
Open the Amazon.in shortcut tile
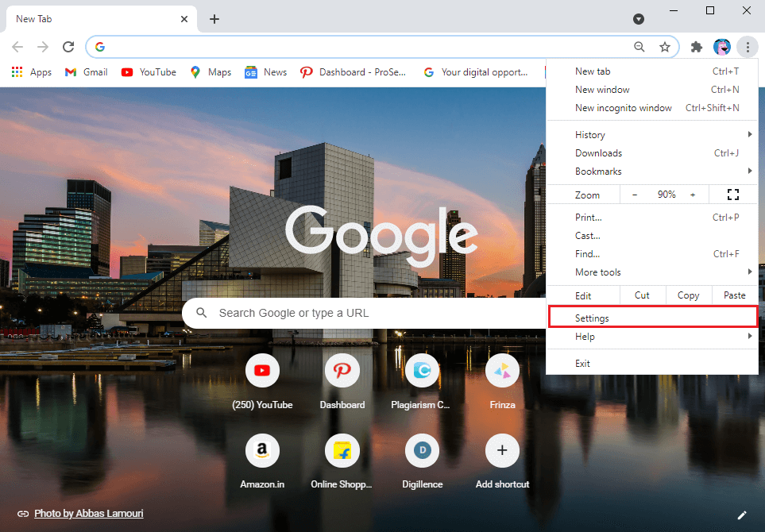click(262, 451)
